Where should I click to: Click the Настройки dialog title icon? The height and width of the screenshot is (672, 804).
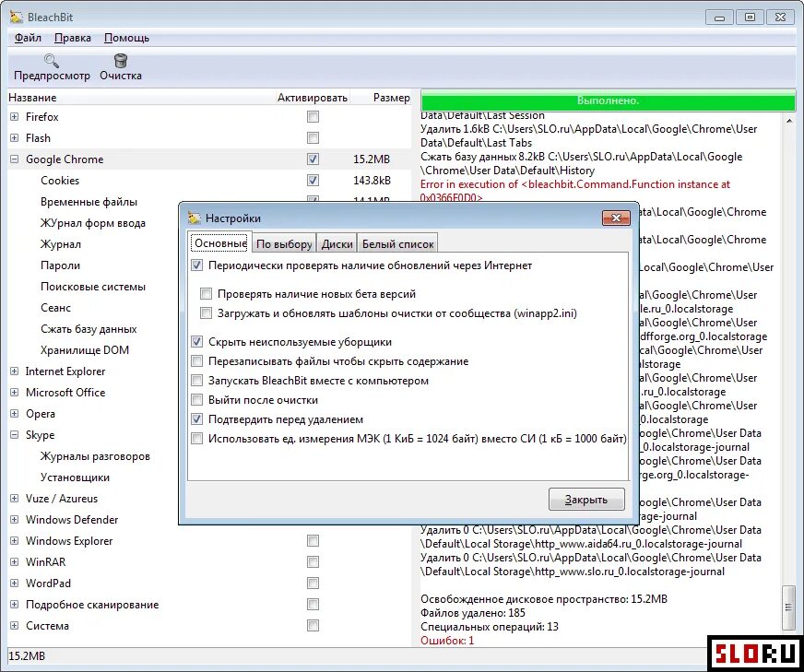click(x=195, y=218)
